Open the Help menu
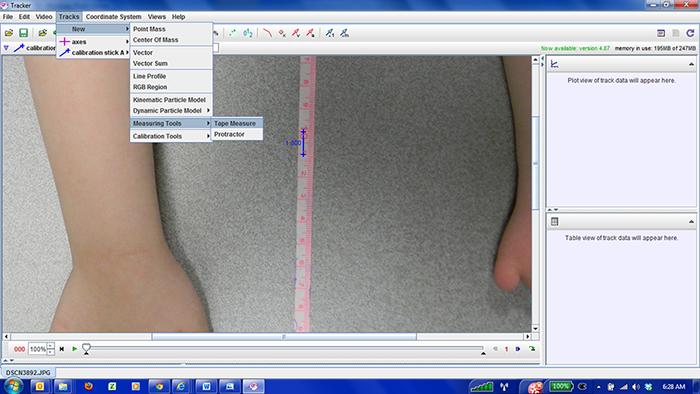This screenshot has height=394, width=700. pyautogui.click(x=179, y=17)
